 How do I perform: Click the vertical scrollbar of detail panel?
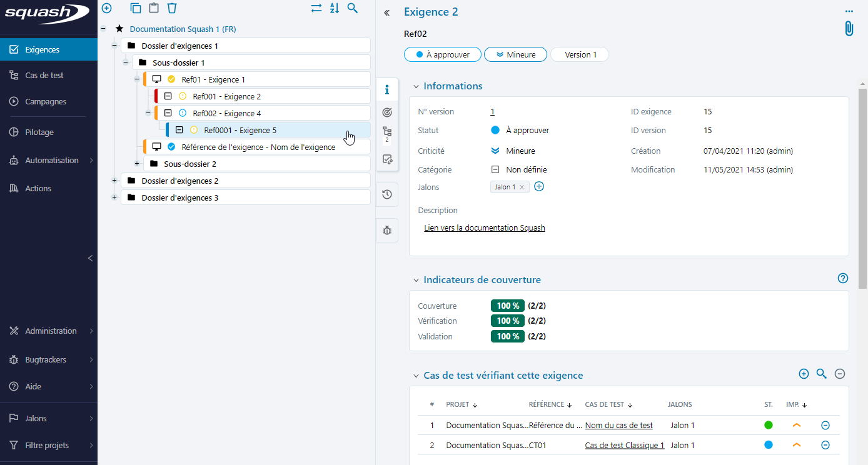click(862, 187)
